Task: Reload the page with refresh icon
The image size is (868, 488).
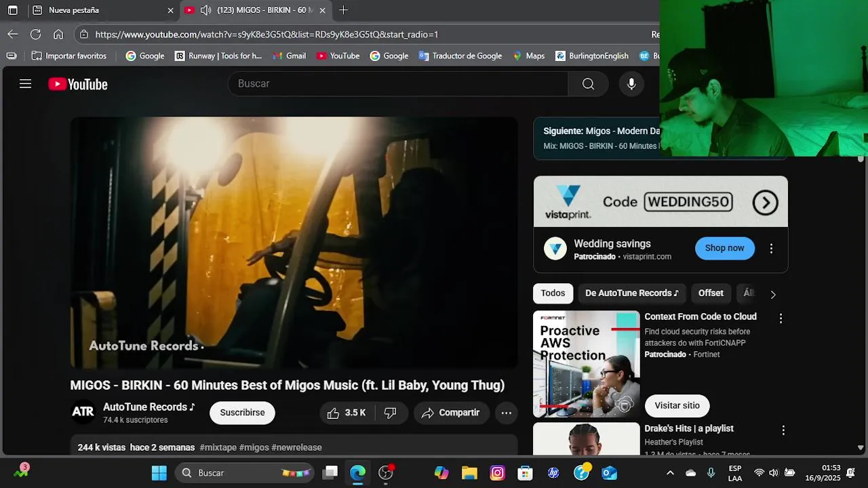Action: pos(36,34)
